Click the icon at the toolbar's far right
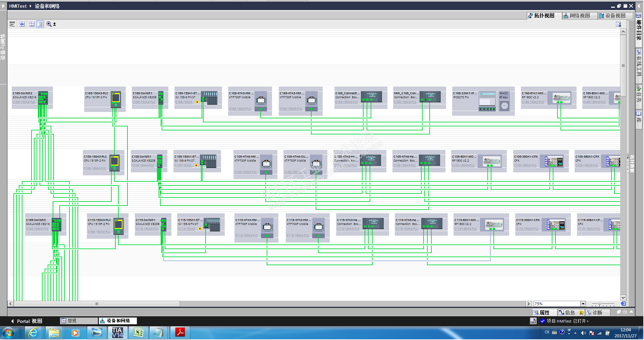 coord(619,24)
